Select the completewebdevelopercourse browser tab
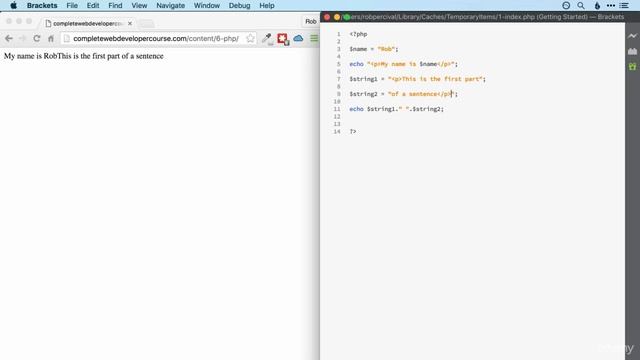Viewport: 640px width, 360px height. click(x=88, y=24)
